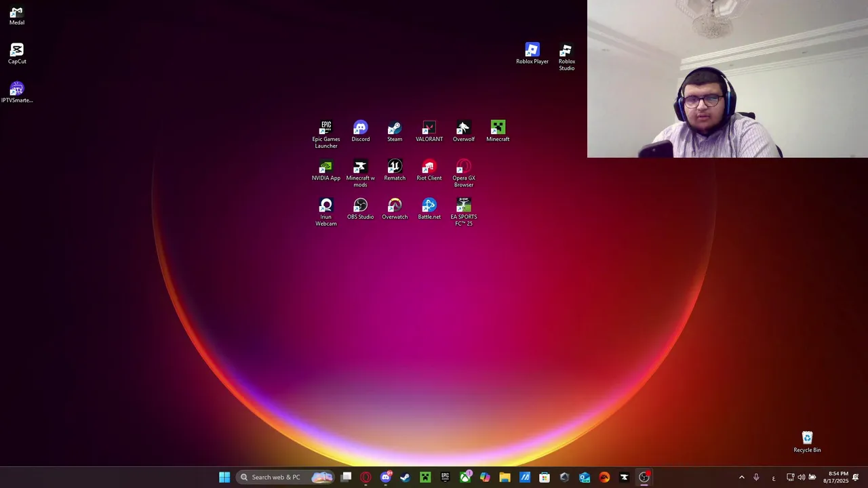The image size is (868, 488).
Task: Click the microphone tray icon
Action: point(756,477)
